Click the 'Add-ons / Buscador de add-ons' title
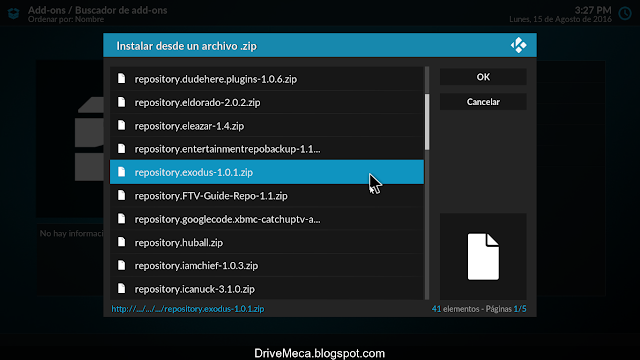The image size is (640, 360). [98, 10]
